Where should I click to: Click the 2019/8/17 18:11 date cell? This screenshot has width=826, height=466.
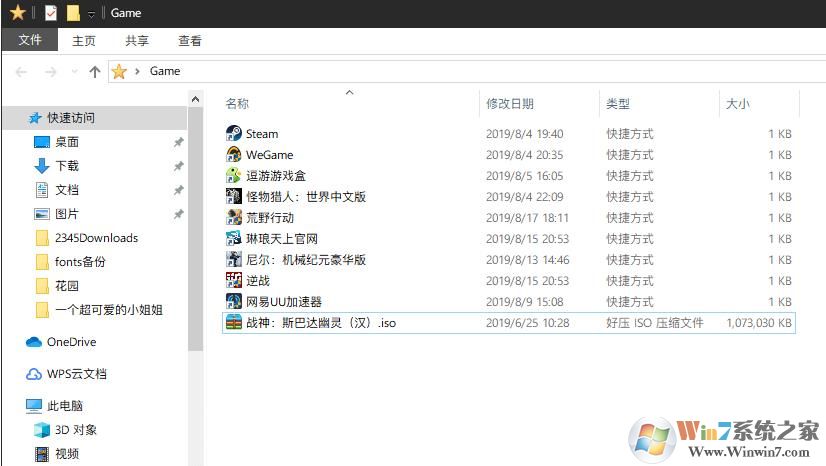click(527, 217)
